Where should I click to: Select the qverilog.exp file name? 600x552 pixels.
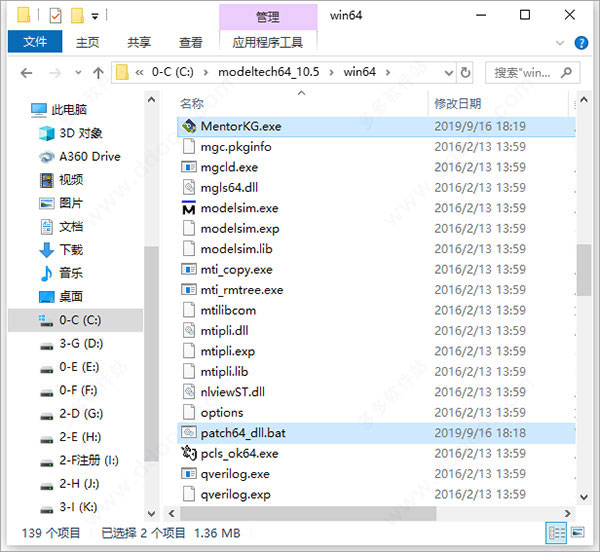236,494
